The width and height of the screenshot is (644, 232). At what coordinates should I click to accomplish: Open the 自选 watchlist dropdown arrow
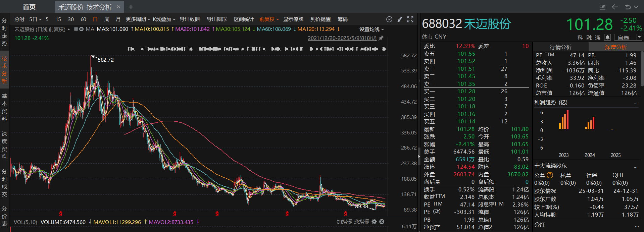(639, 37)
